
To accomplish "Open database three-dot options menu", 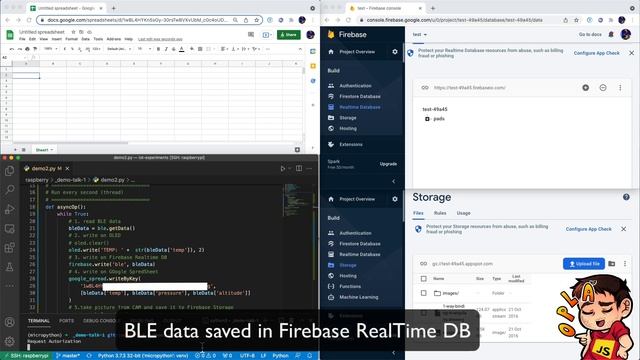I will pyautogui.click(x=620, y=88).
